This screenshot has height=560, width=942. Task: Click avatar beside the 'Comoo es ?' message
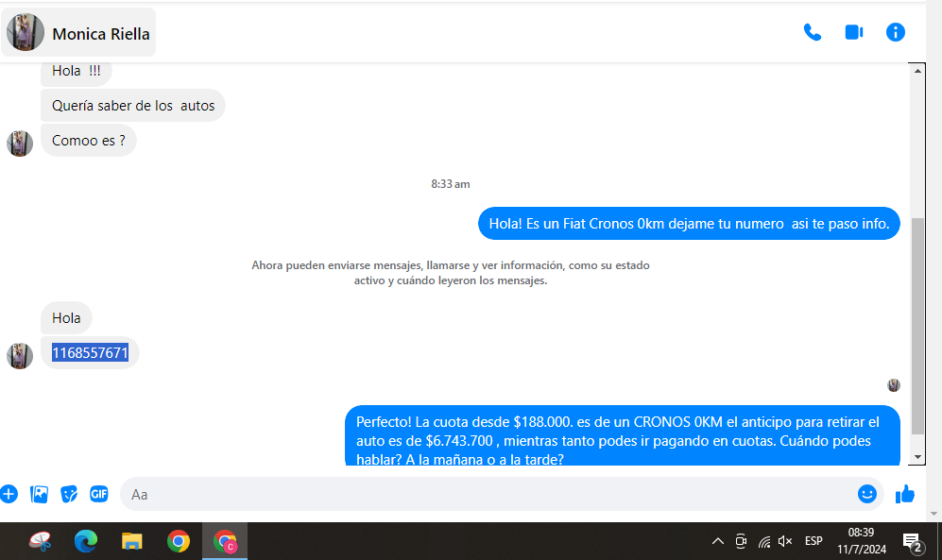(20, 144)
